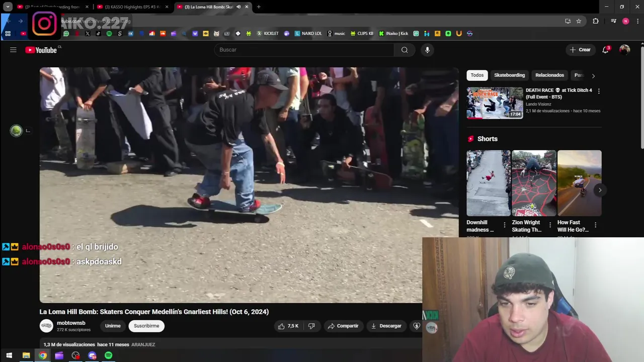Click the Suscribirme button
This screenshot has height=362, width=644.
pyautogui.click(x=146, y=326)
